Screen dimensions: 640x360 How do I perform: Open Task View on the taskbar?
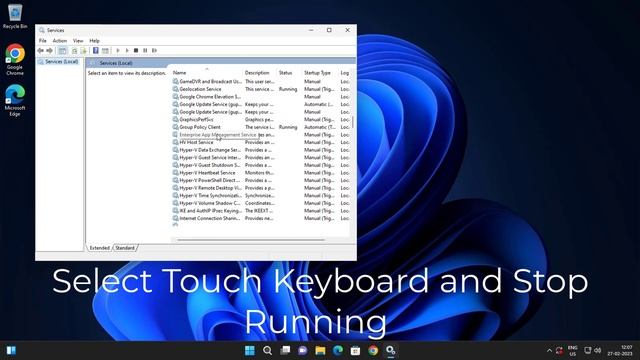click(285, 350)
